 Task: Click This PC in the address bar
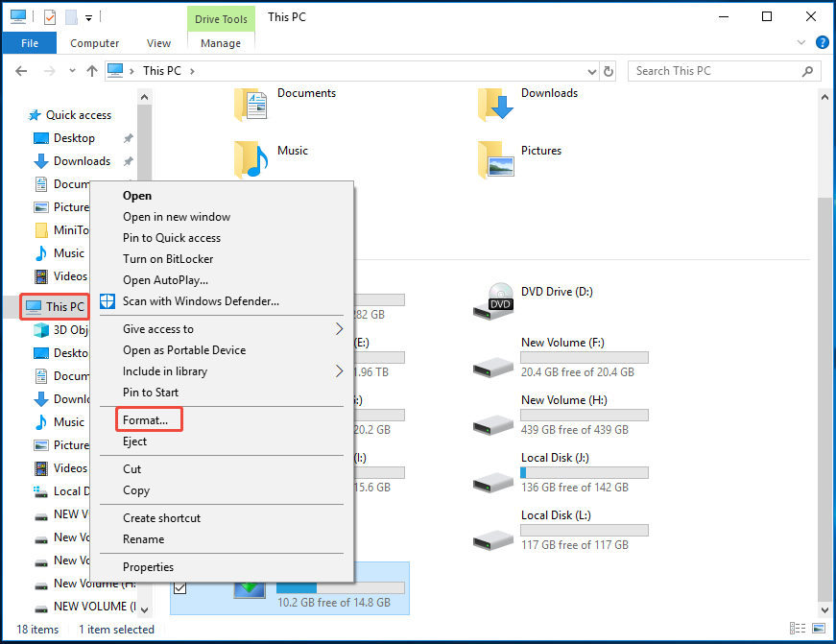tap(162, 71)
